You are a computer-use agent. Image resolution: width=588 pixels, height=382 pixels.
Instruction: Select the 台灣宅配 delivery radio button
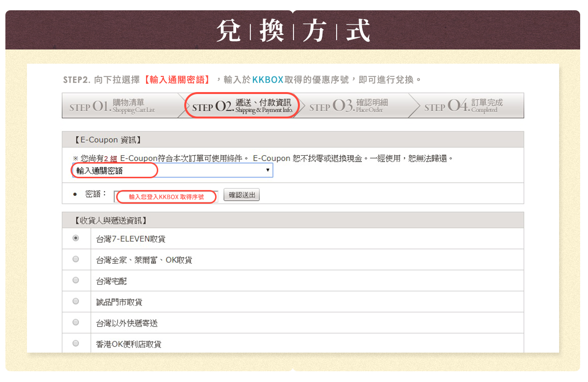(x=75, y=281)
